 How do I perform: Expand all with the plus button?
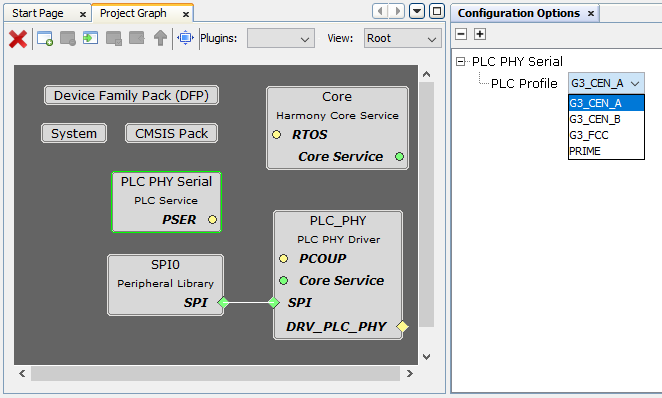[x=480, y=34]
